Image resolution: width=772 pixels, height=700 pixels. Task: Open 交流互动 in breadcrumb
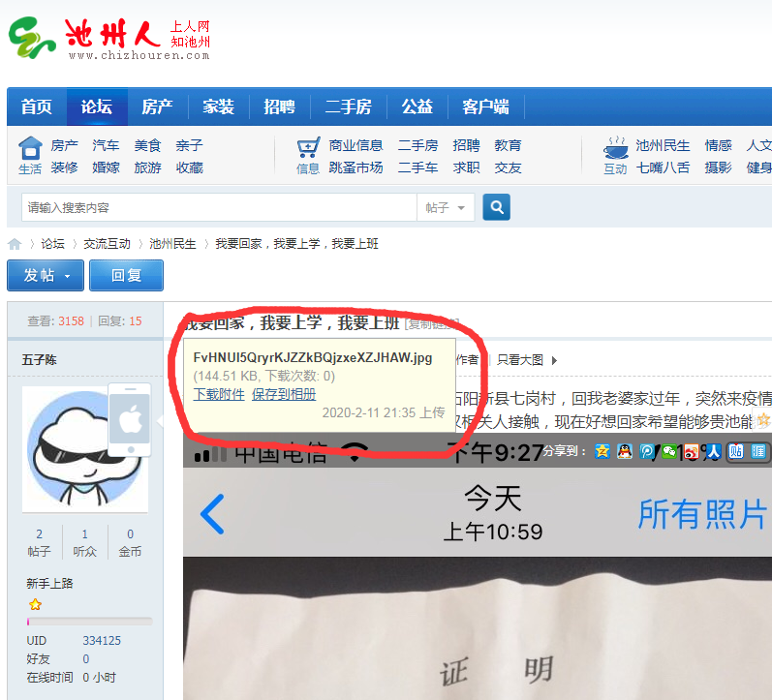point(107,244)
